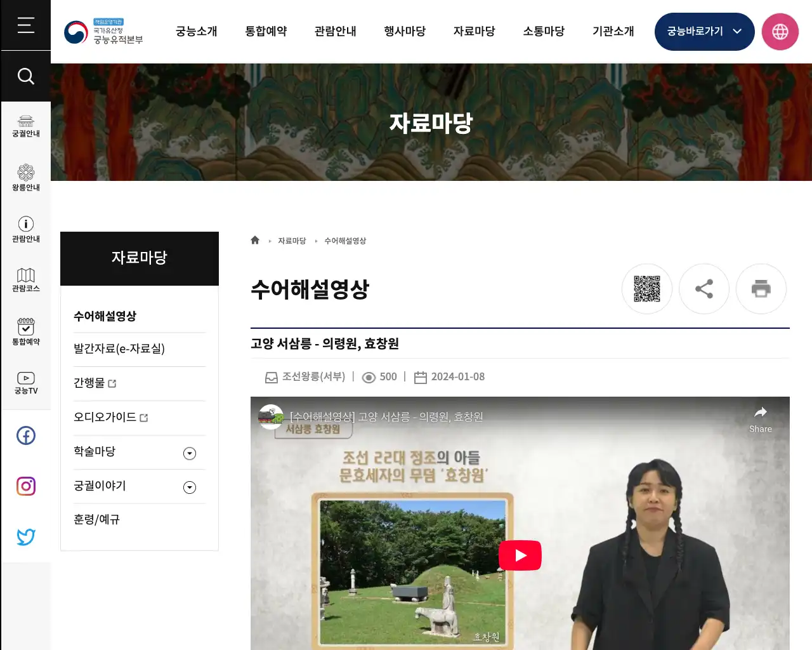Navigate to 소통마당 in the top menu

544,31
